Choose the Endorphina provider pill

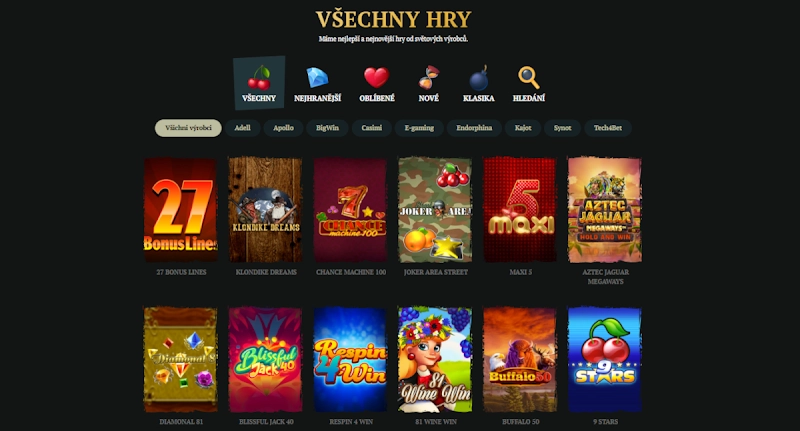pos(474,128)
